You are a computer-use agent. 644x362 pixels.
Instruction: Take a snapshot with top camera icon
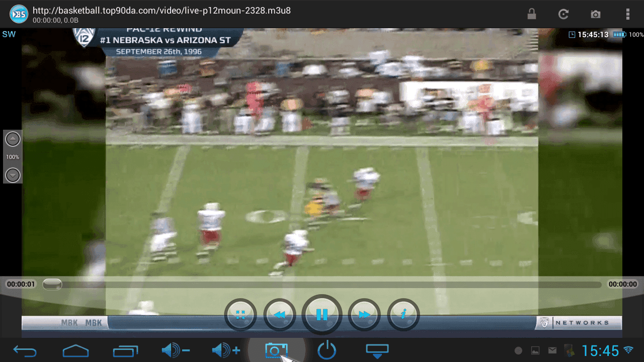tap(596, 14)
